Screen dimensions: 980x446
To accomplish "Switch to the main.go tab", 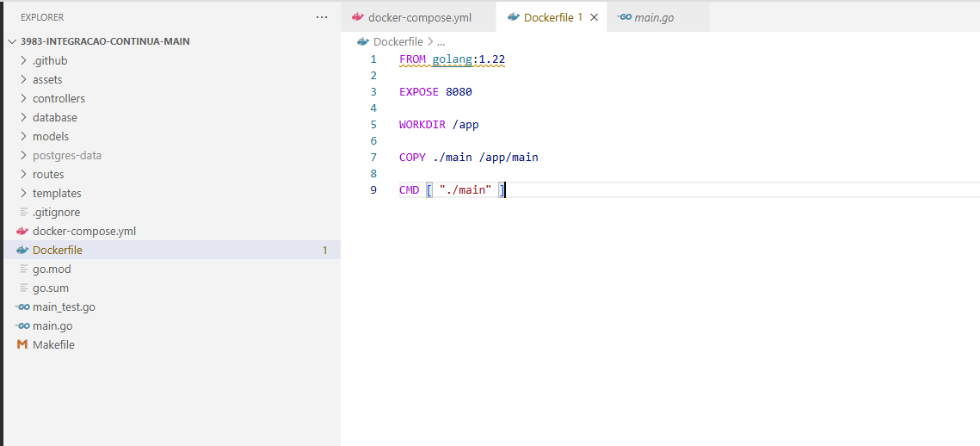I will [658, 17].
